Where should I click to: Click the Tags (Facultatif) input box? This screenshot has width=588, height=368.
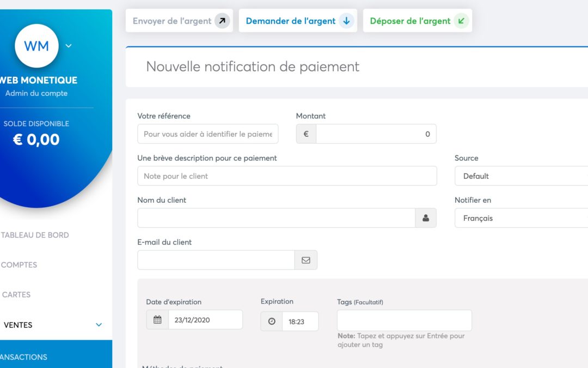pyautogui.click(x=404, y=321)
